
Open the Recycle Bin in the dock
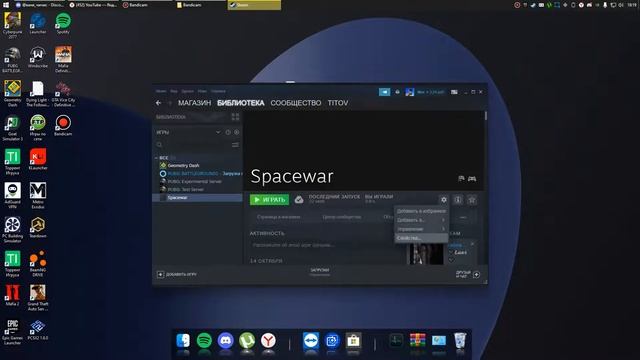point(460,340)
